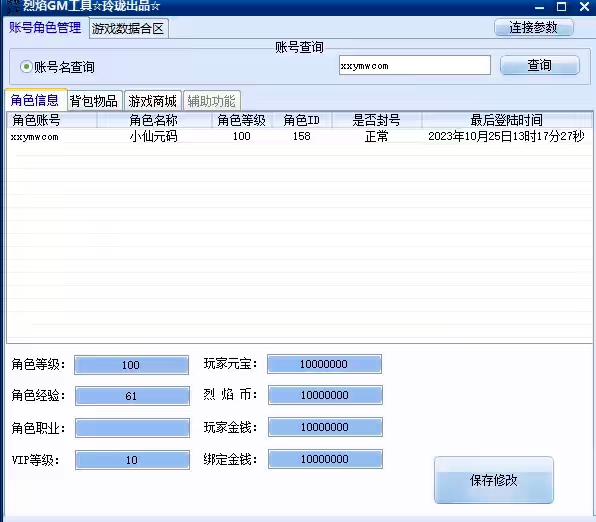Click the level cell showing 100 in table

click(241, 136)
